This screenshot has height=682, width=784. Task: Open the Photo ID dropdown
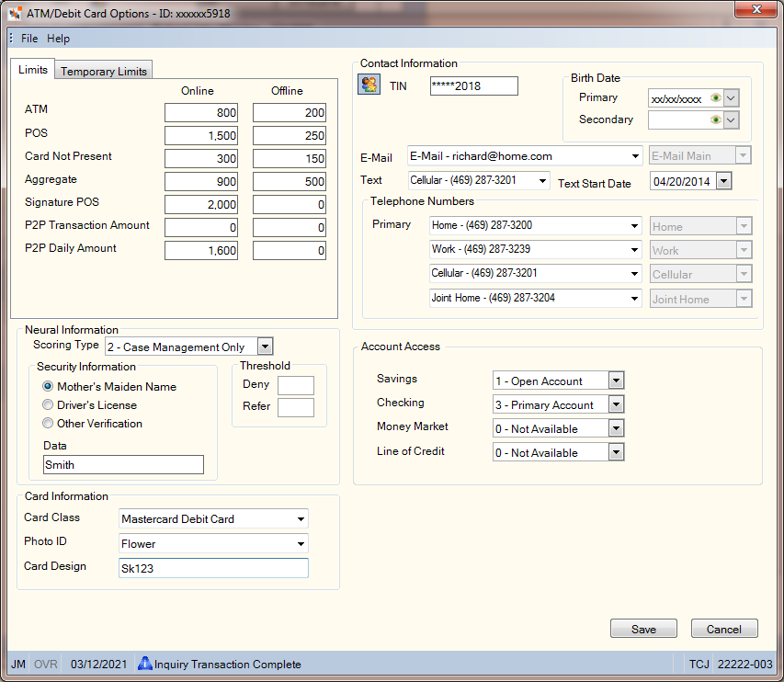tap(301, 543)
